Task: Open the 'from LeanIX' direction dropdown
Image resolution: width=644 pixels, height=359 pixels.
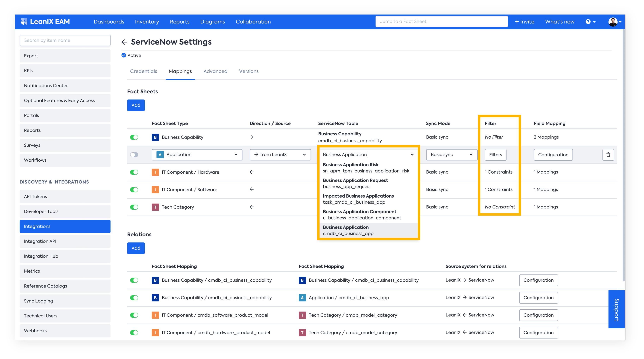Action: click(x=280, y=155)
